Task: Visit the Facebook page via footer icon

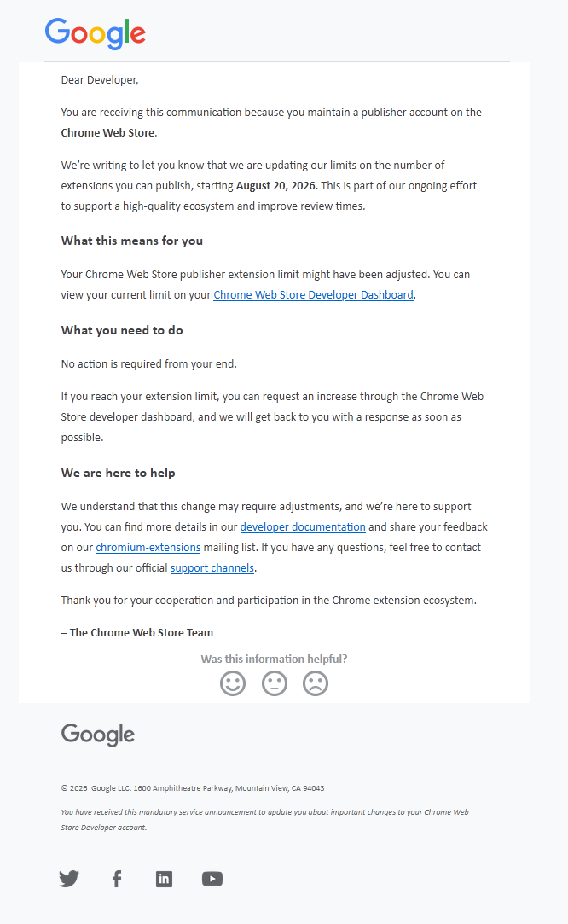Action: pos(117,879)
